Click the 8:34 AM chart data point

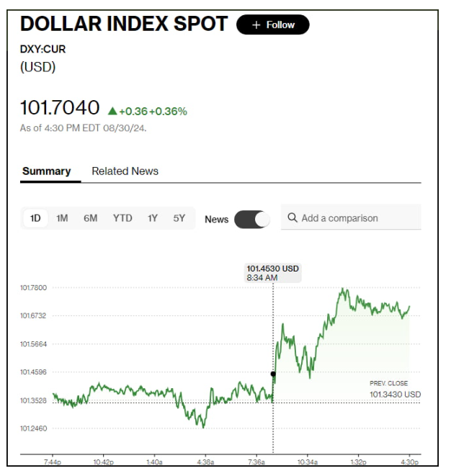click(x=273, y=374)
